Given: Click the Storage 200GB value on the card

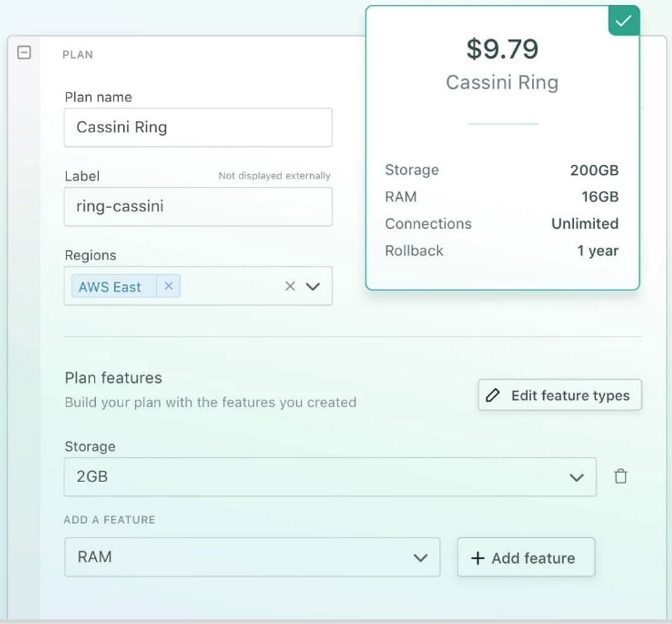Looking at the screenshot, I should coord(594,170).
